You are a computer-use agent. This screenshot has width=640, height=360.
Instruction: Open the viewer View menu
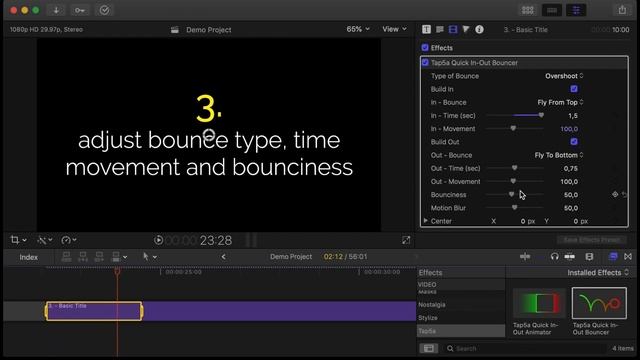[x=394, y=29]
